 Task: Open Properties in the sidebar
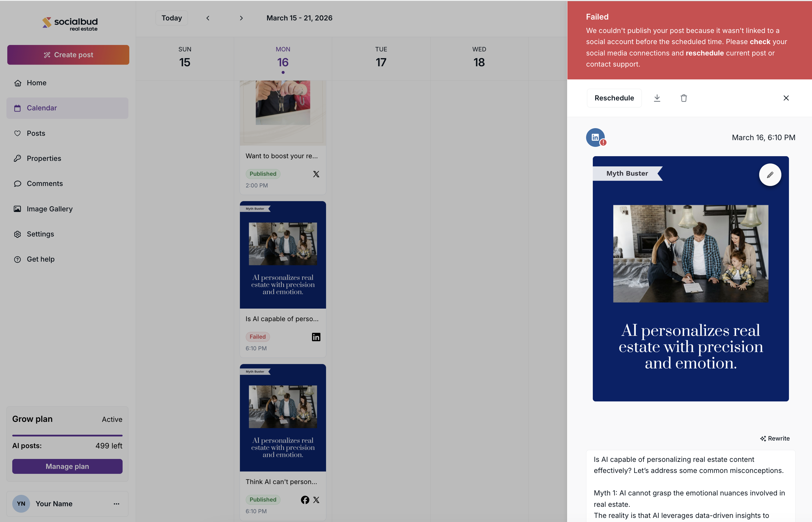click(x=44, y=158)
